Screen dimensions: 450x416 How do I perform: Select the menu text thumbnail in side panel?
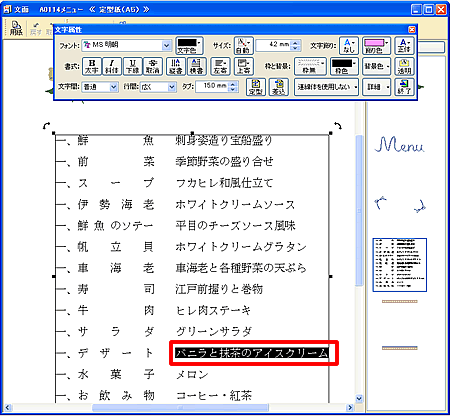pyautogui.click(x=400, y=265)
